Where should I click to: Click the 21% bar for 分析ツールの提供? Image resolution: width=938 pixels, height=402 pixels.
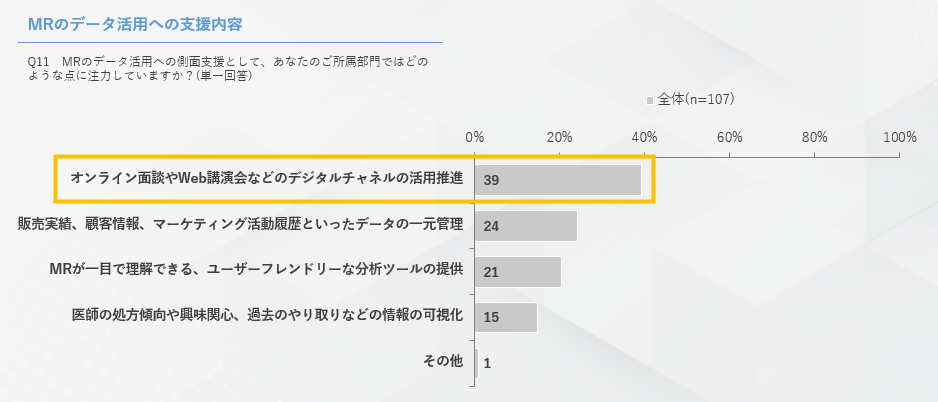click(518, 271)
